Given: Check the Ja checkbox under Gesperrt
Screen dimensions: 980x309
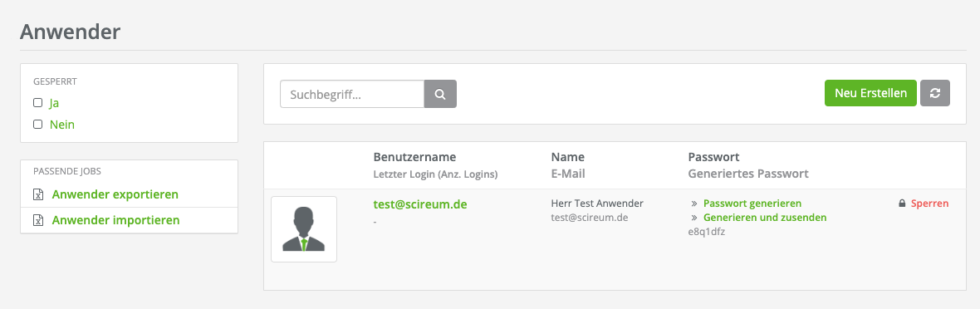Looking at the screenshot, I should (37, 102).
